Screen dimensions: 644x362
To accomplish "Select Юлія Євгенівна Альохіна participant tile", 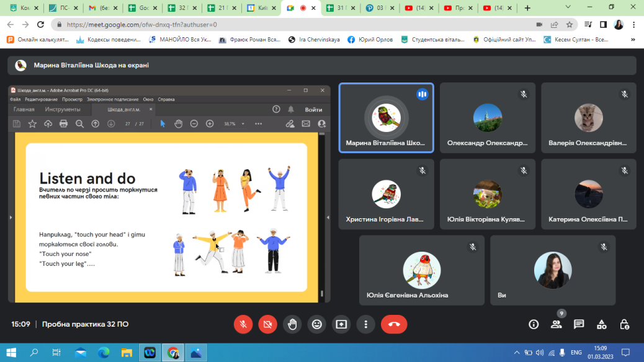I will 422,270.
